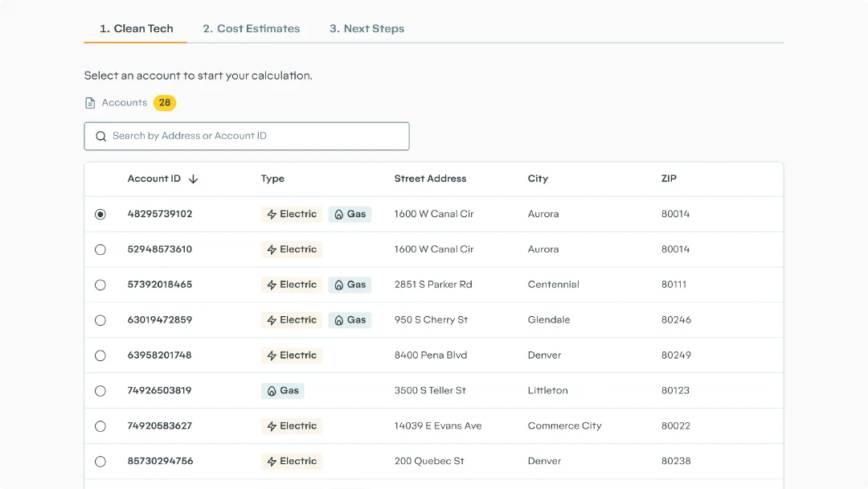Sort by the Account ID arrow icon
Image resolution: width=868 pixels, height=489 pixels.
pos(193,179)
